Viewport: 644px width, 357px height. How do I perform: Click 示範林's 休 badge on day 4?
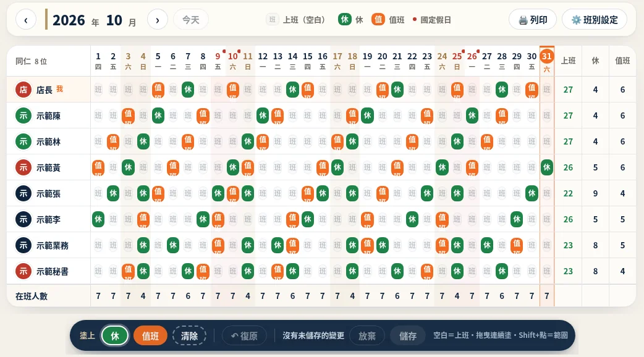tap(143, 141)
